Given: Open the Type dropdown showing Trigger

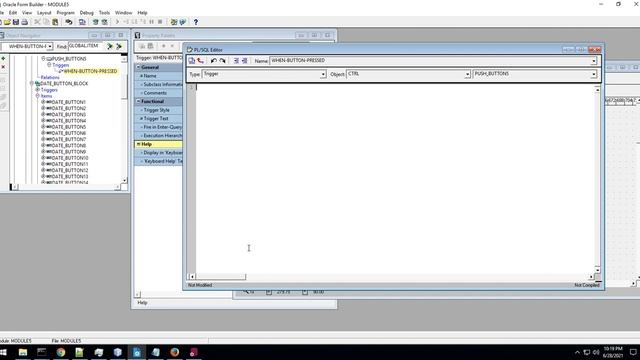Looking at the screenshot, I should click(x=323, y=74).
